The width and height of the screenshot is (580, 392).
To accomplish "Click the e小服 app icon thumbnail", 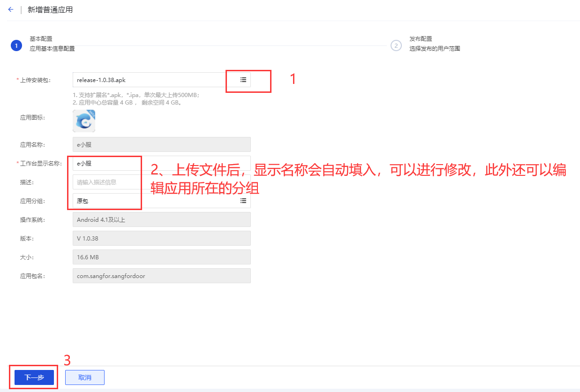I will (x=84, y=121).
